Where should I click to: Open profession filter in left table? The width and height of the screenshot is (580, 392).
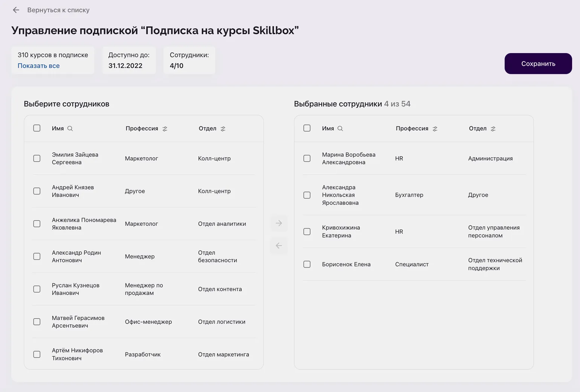pos(165,129)
